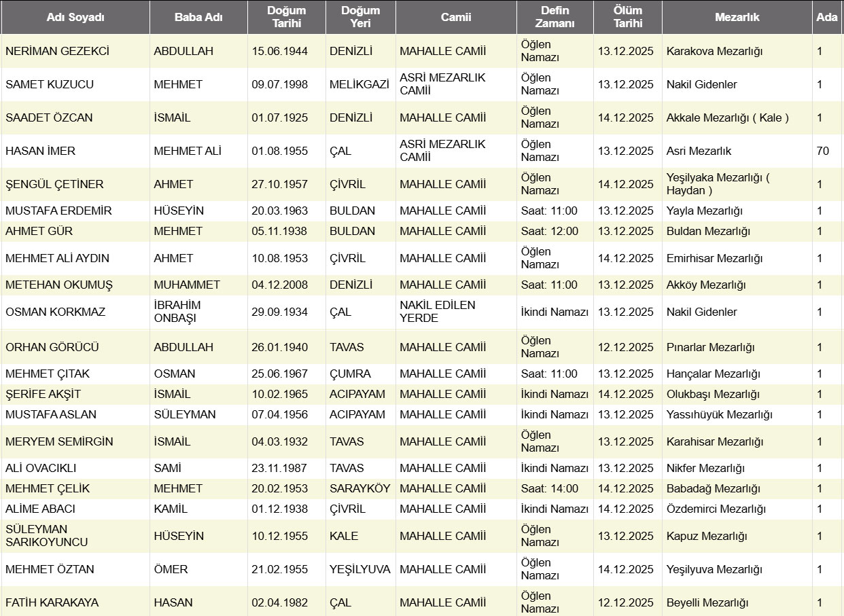Click the Mezarlık column header
This screenshot has width=844, height=616.
click(x=737, y=18)
